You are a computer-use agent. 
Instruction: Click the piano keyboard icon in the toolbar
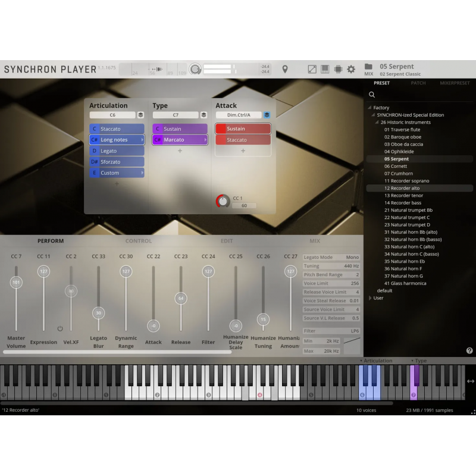click(x=325, y=69)
